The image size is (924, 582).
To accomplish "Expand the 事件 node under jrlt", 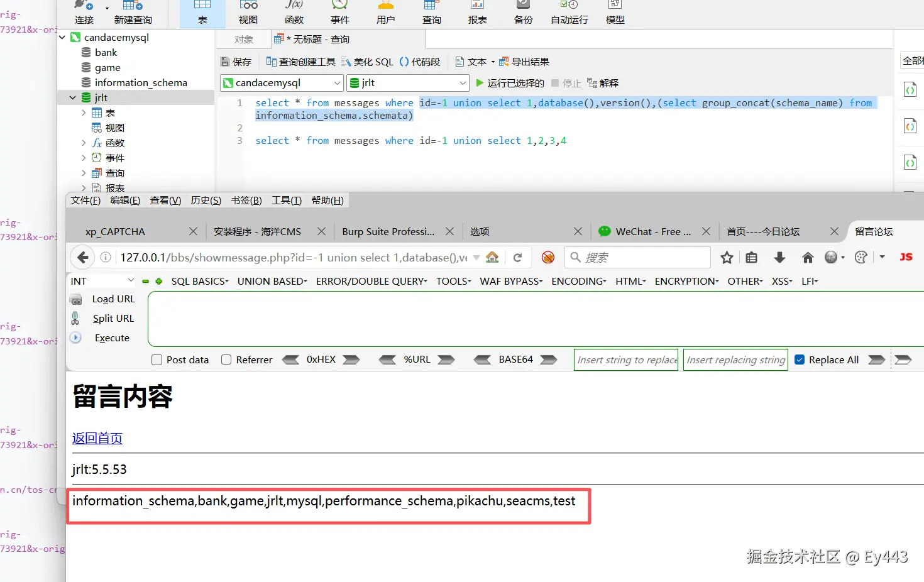I will (x=84, y=158).
